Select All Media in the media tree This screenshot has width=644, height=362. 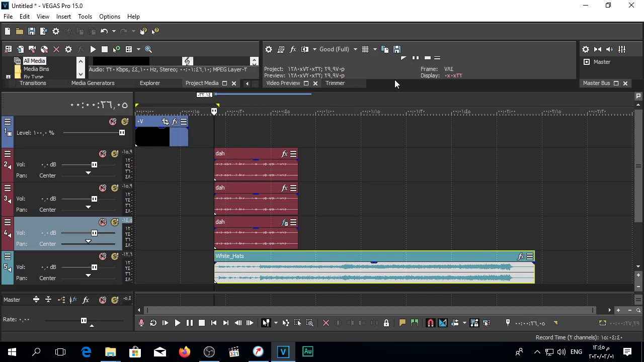[x=34, y=61]
